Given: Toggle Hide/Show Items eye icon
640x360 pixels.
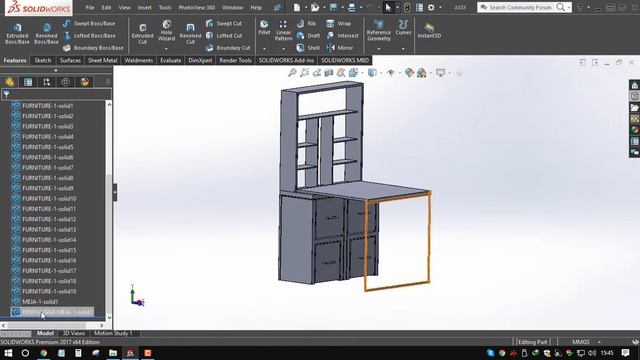Looking at the screenshot, I should coord(391,73).
